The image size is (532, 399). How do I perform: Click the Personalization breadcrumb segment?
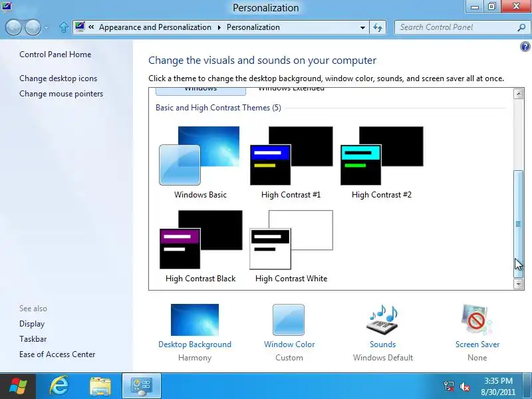click(x=253, y=27)
